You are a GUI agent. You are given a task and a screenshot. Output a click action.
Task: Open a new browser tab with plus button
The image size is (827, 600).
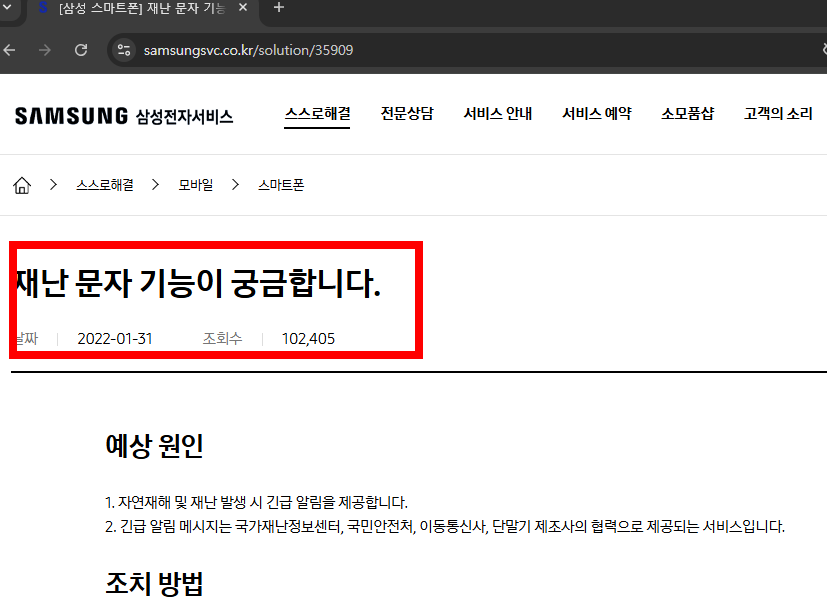click(x=278, y=9)
